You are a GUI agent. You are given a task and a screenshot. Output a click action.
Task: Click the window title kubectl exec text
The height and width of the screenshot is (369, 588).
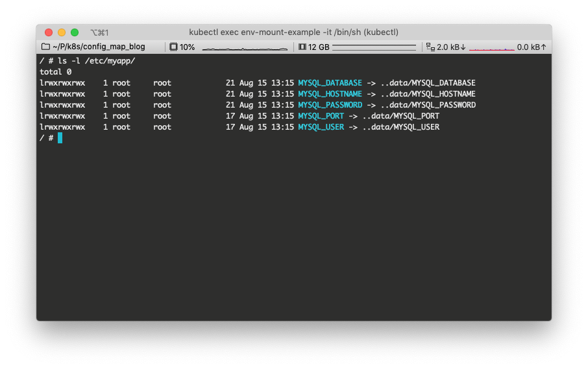click(x=293, y=32)
